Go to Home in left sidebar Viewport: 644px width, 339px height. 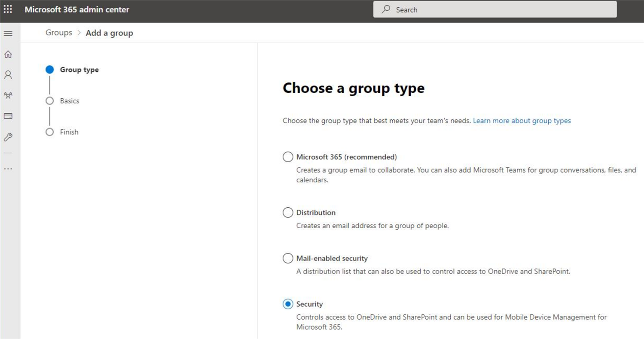coord(8,54)
